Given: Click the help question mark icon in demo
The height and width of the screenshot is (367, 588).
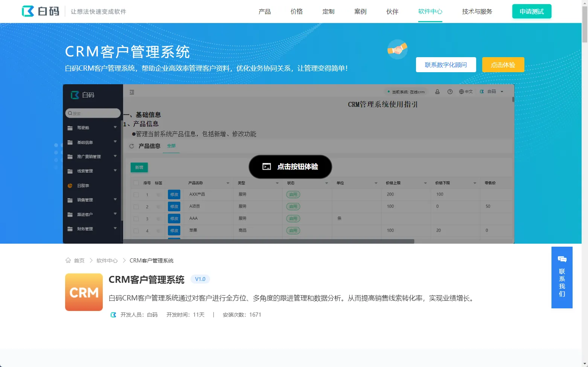Looking at the screenshot, I should [450, 92].
